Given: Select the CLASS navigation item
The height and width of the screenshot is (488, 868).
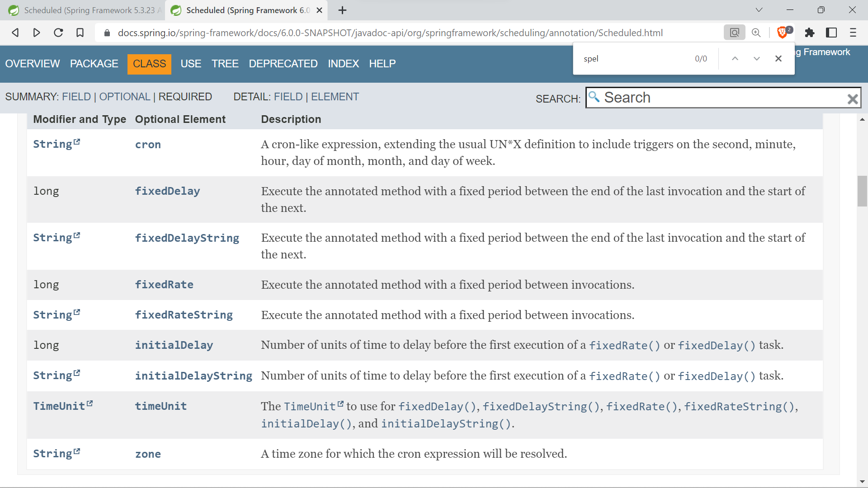Looking at the screenshot, I should click(149, 64).
